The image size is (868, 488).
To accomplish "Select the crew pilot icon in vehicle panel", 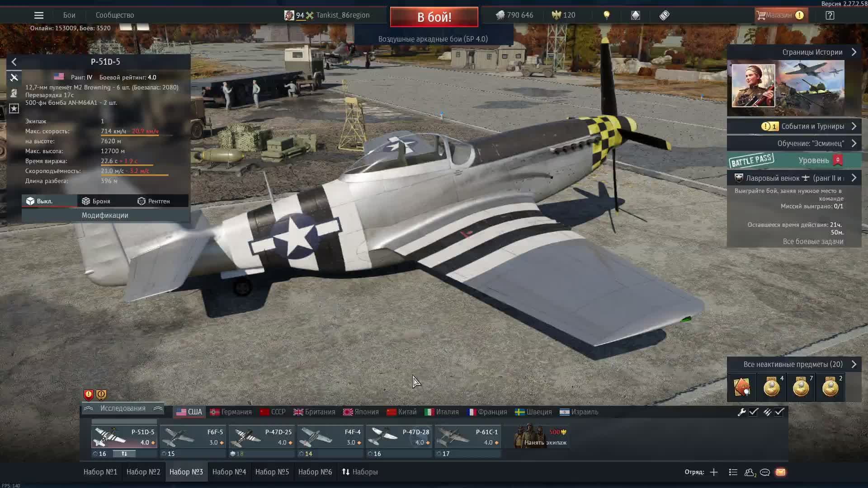I will pyautogui.click(x=14, y=93).
